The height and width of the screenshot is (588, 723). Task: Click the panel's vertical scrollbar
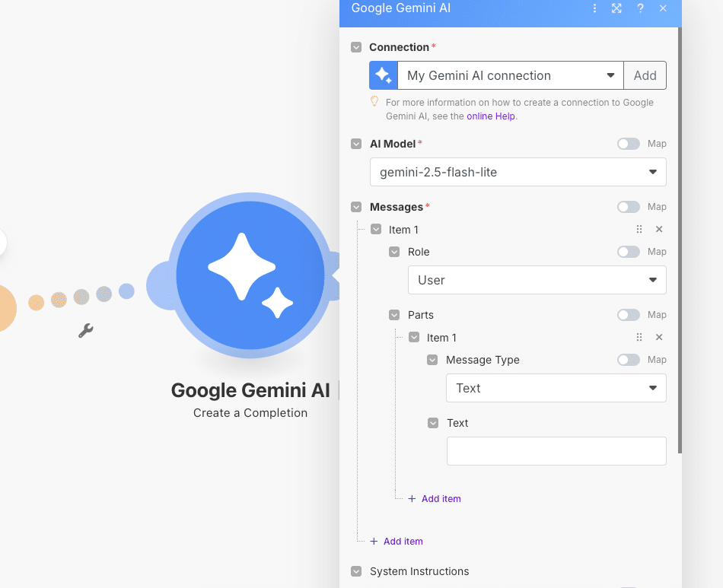point(680,240)
